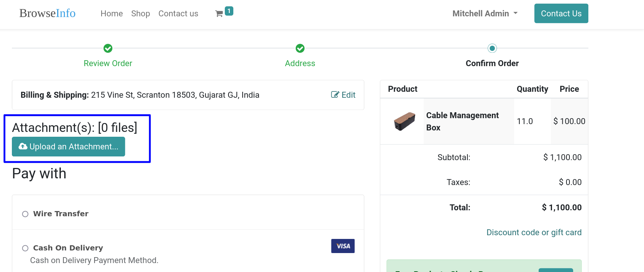Image resolution: width=644 pixels, height=272 pixels.
Task: Open the shopping cart icon
Action: coord(219,14)
